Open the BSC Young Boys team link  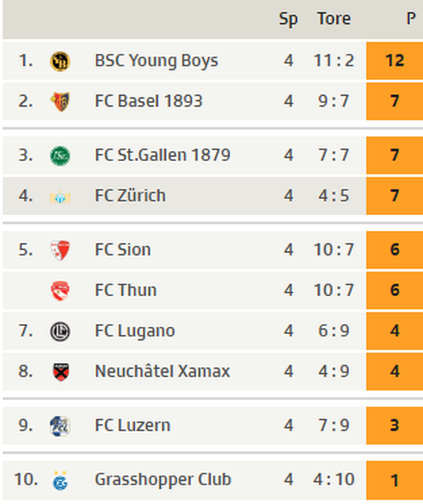(156, 61)
